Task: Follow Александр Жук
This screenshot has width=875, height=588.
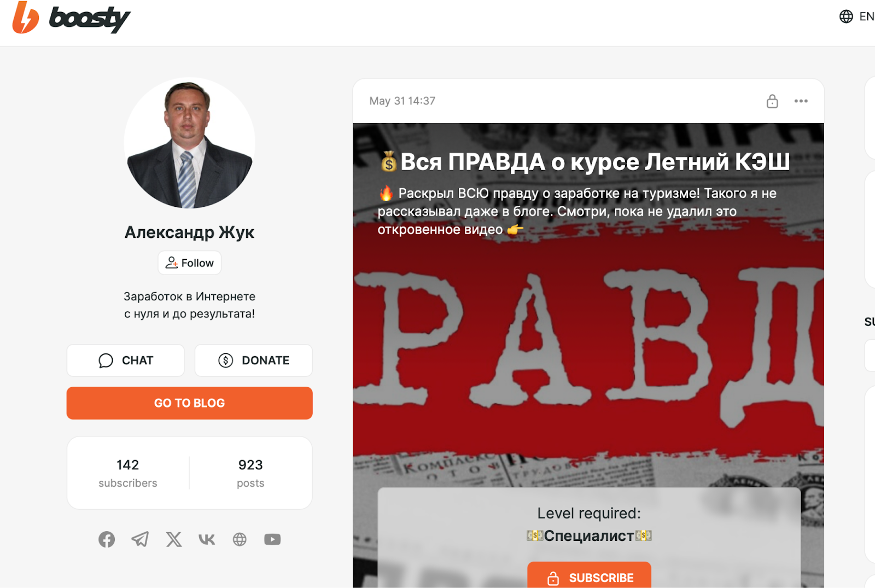Action: click(x=190, y=263)
